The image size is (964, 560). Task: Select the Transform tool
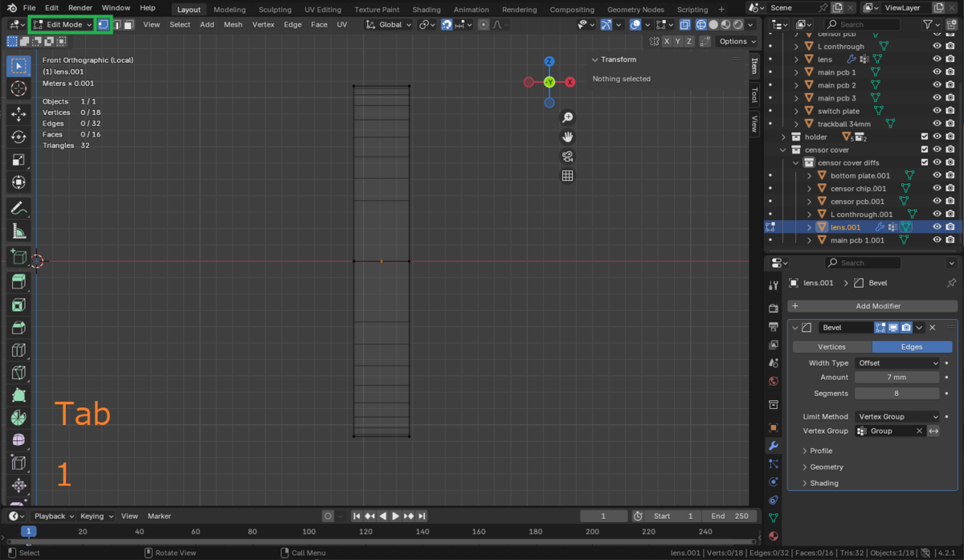[18, 182]
